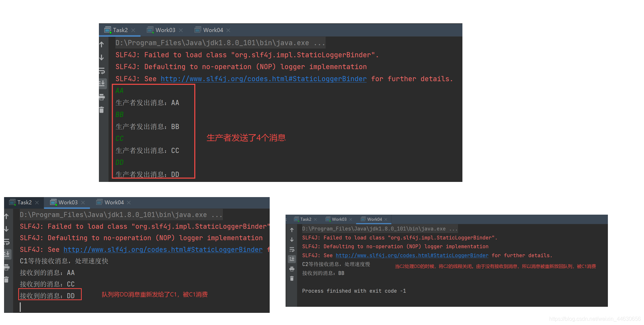Click the down arrow icon in the C1 console
Screen dimensions: 644x325
point(6,229)
